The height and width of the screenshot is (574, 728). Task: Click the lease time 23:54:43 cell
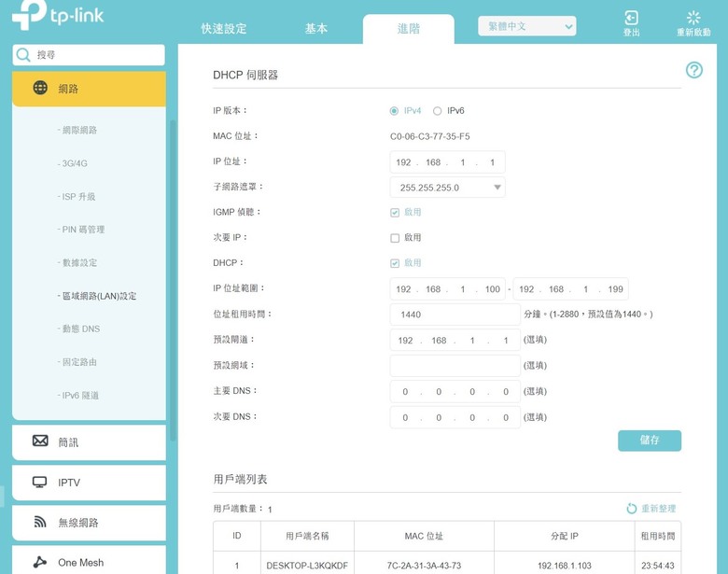click(x=657, y=566)
